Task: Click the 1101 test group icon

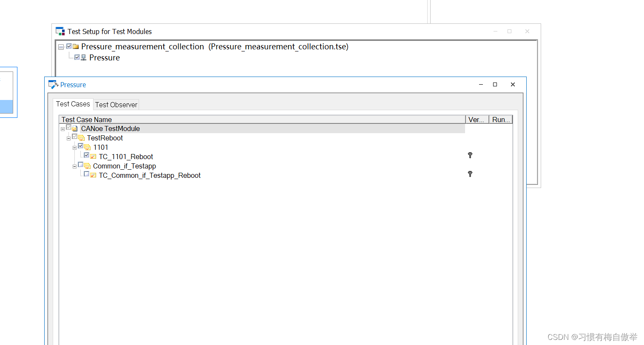Action: (x=87, y=147)
